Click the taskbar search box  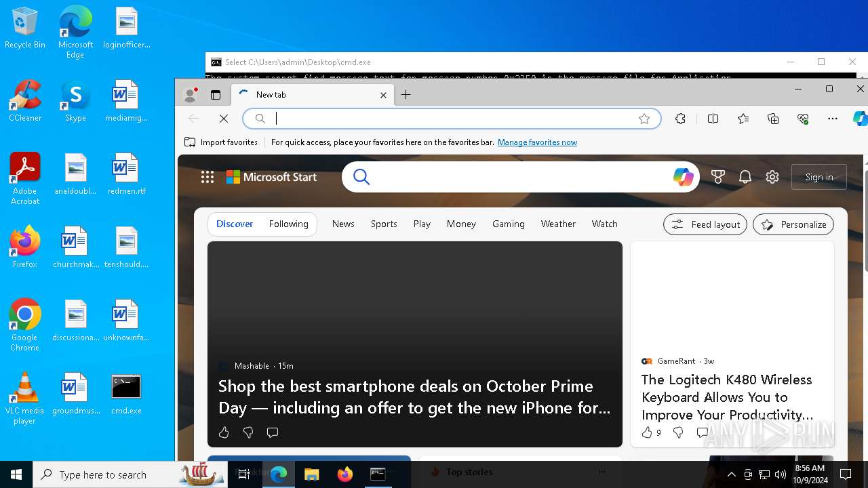click(x=131, y=474)
